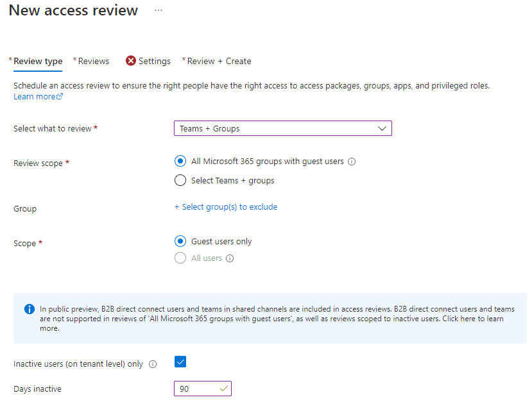The width and height of the screenshot is (532, 402).
Task: Click info icon next to All Microsoft 365 groups
Action: pos(352,162)
